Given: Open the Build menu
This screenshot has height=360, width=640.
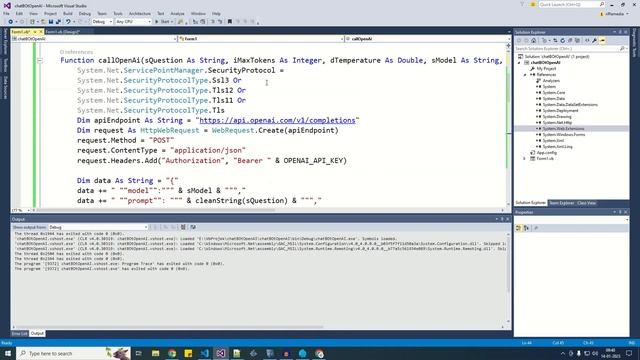Looking at the screenshot, I should (x=68, y=13).
